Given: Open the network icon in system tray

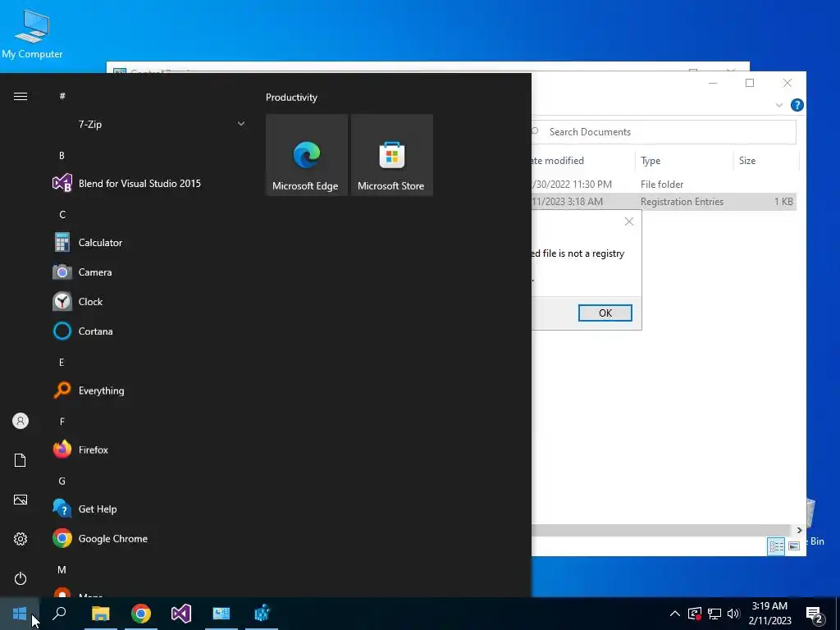Looking at the screenshot, I should click(714, 614).
